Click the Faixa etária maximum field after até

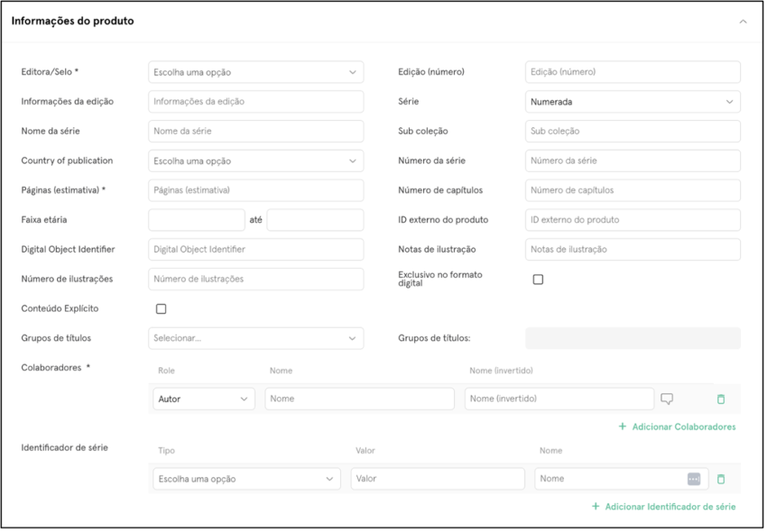click(x=315, y=220)
